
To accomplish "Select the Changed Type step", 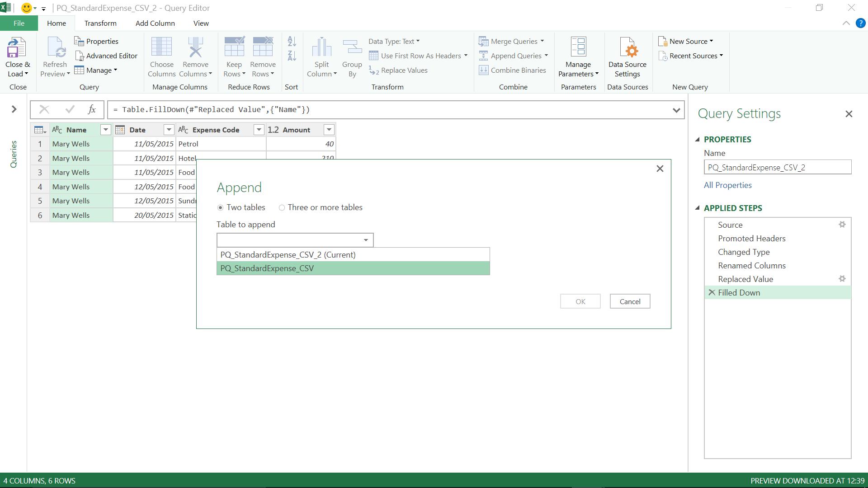I will point(778,252).
